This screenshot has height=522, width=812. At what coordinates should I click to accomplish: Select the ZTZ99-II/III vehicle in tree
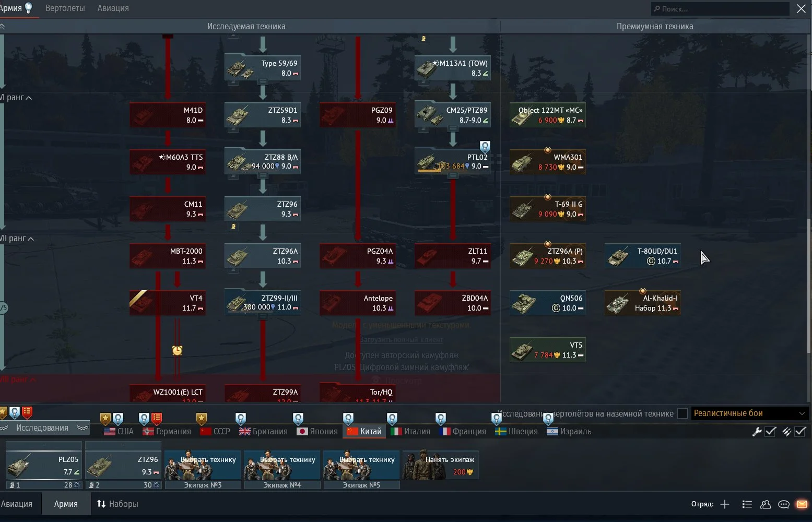(x=263, y=303)
